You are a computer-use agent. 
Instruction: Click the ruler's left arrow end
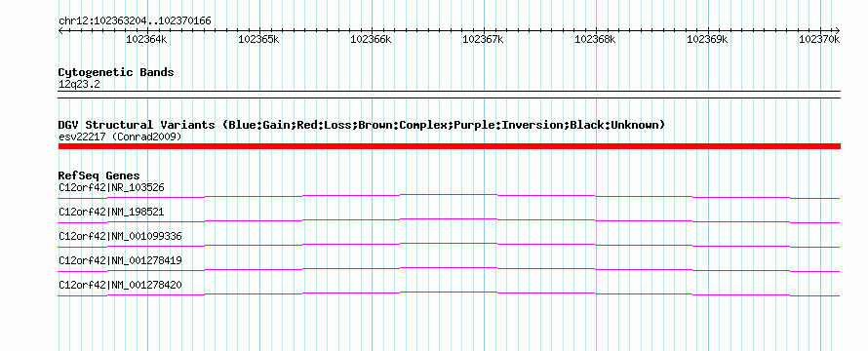(60, 30)
